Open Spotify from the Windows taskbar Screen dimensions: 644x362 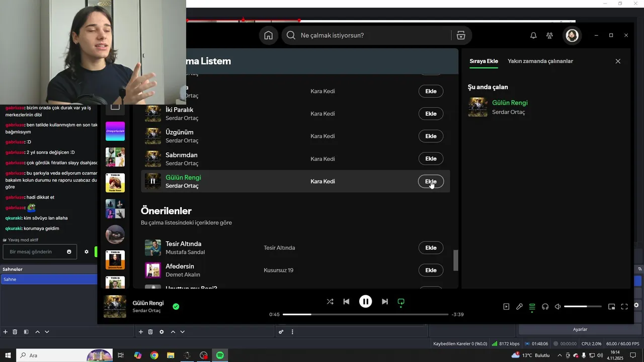(x=220, y=355)
